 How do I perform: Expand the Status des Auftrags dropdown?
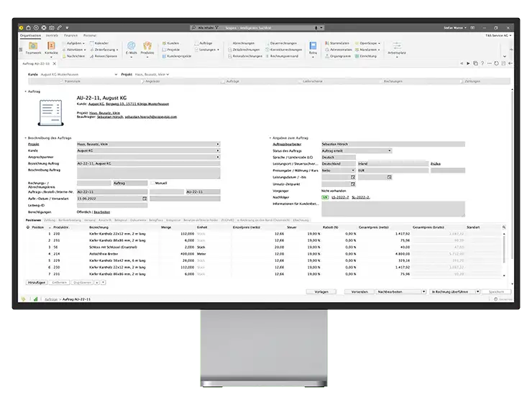(389, 150)
